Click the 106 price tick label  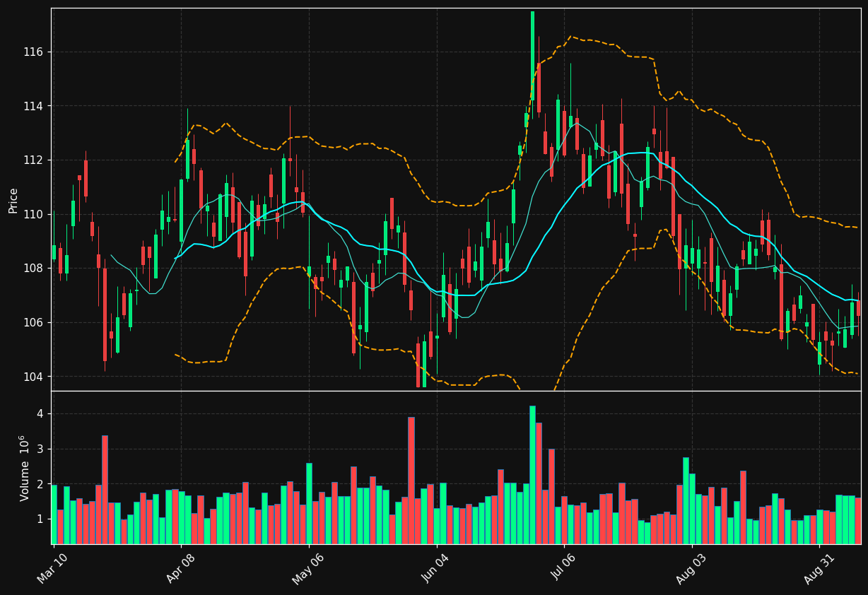pos(33,322)
